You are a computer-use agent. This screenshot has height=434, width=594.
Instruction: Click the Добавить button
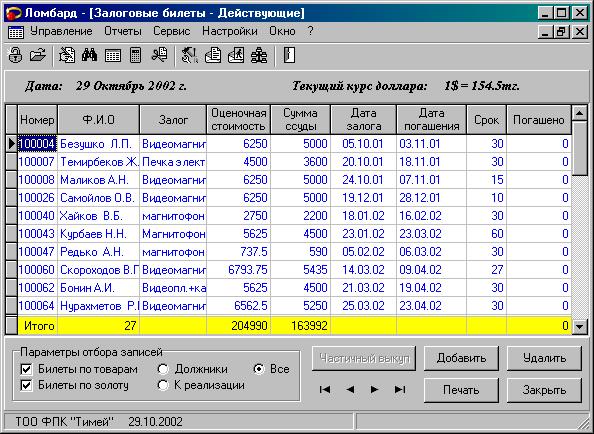tap(461, 358)
